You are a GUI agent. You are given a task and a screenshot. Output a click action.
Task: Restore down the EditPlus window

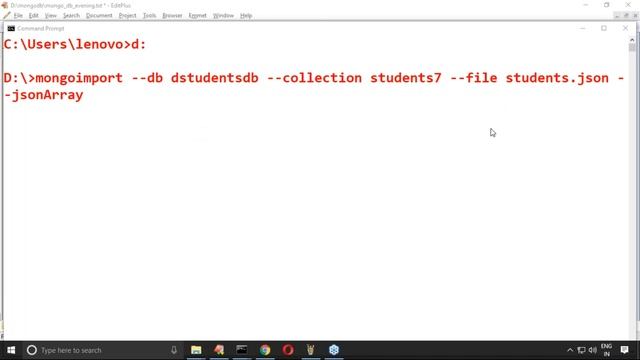tap(607, 5)
